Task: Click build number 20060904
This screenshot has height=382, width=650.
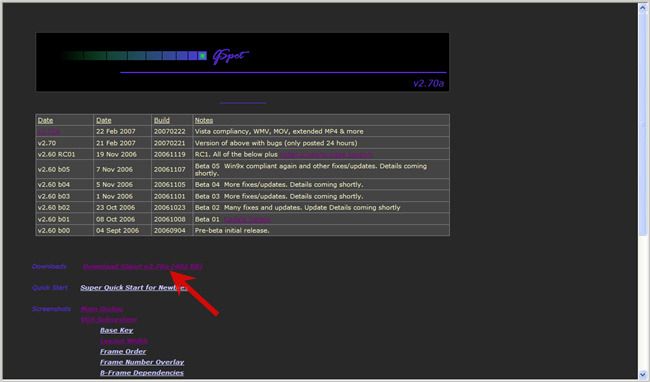Action: pos(170,230)
